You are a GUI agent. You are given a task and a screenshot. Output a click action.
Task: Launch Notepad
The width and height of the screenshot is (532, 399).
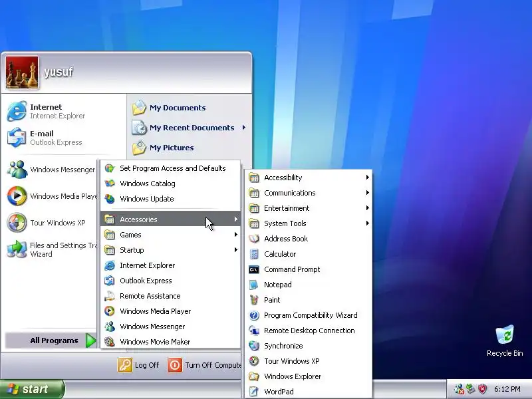(x=309, y=285)
